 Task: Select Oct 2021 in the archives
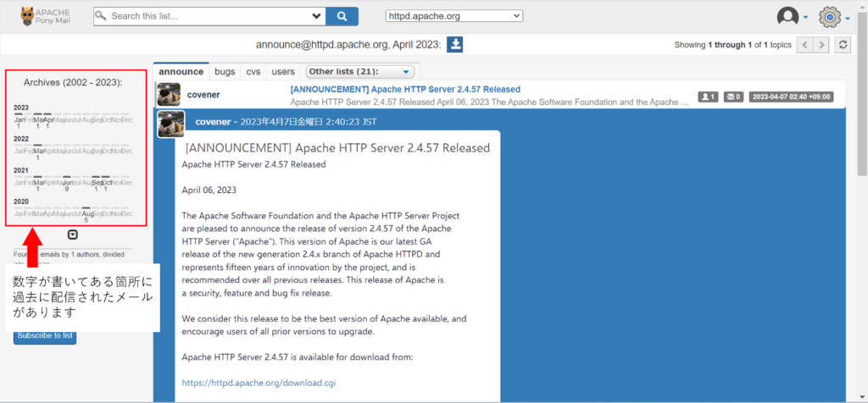(106, 185)
